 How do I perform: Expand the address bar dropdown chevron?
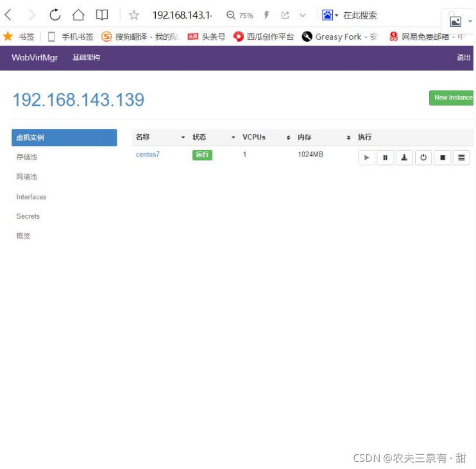(x=302, y=15)
